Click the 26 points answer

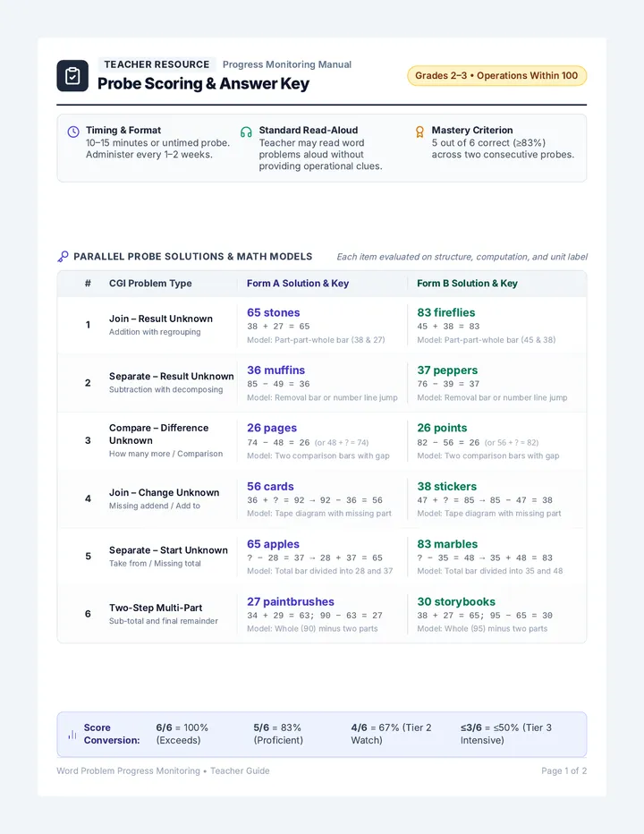tap(442, 428)
